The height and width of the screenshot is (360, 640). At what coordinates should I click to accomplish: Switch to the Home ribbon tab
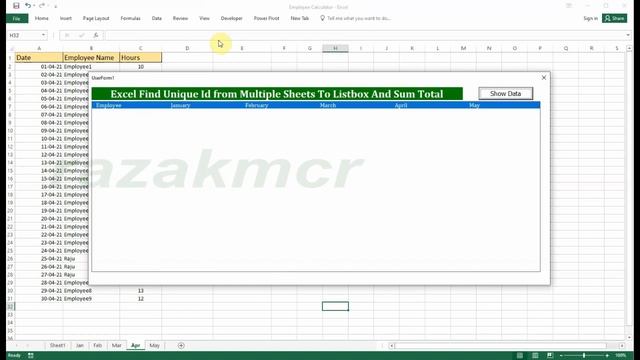click(x=42, y=18)
